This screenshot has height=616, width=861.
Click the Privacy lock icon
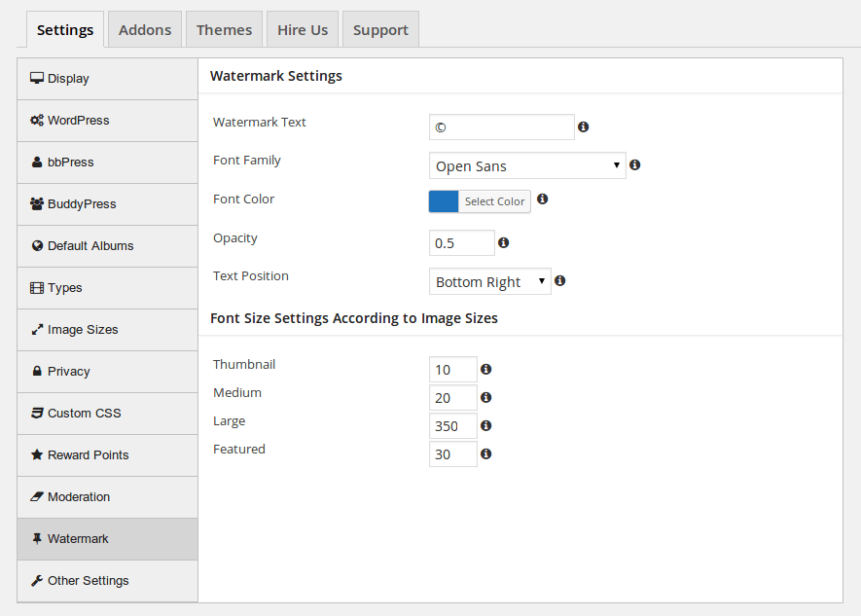click(37, 371)
